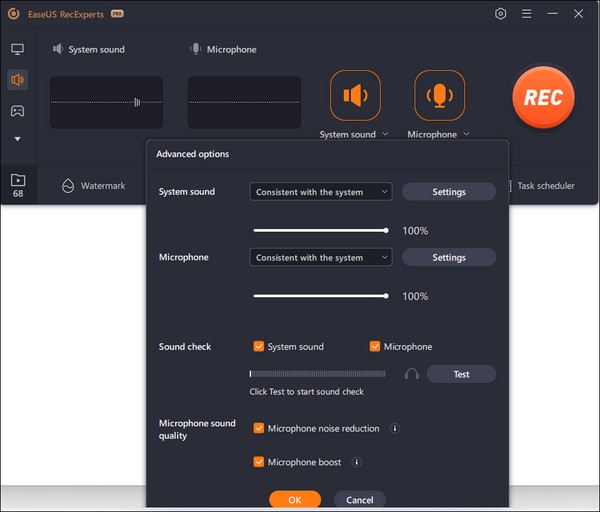Open the System sound device dropdown
The height and width of the screenshot is (512, 600).
(321, 192)
